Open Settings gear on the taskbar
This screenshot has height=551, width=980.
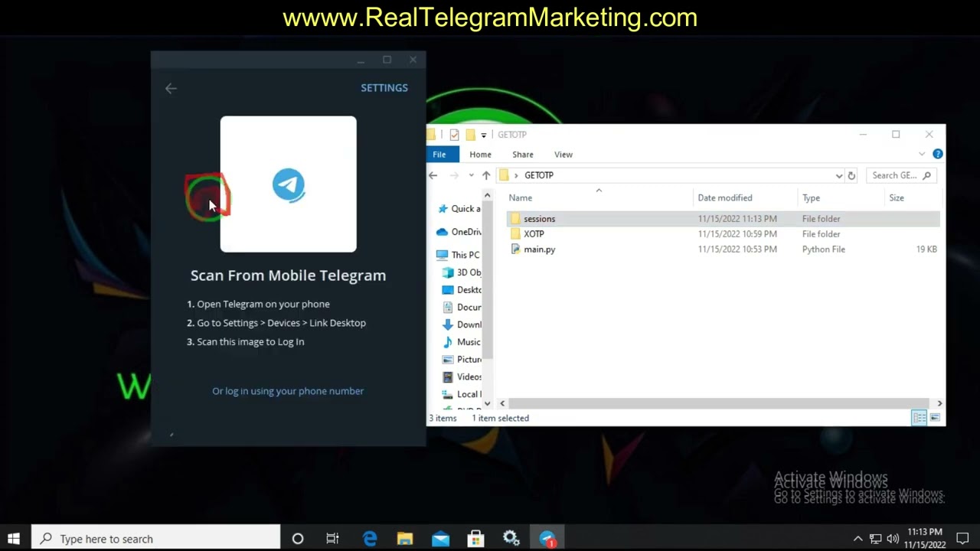pos(511,539)
